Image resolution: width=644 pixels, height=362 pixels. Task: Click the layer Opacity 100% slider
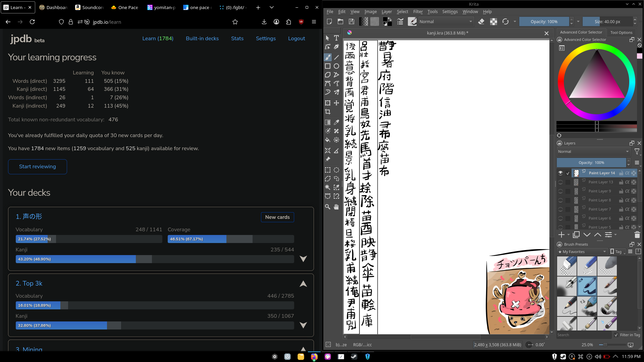point(591,163)
